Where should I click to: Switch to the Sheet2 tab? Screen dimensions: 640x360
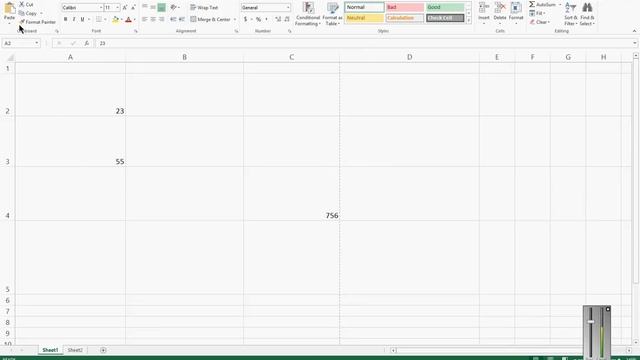pos(75,350)
